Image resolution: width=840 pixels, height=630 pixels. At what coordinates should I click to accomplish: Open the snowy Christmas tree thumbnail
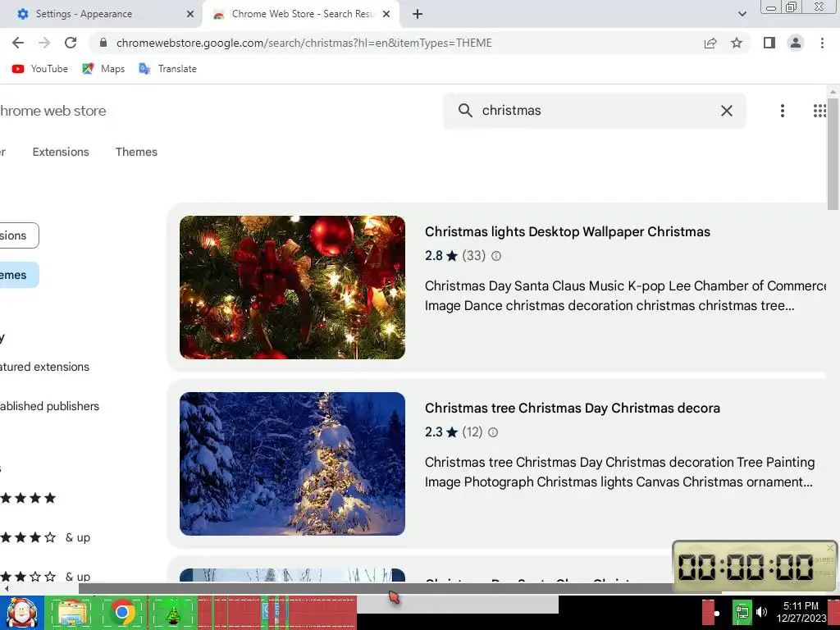coord(292,463)
